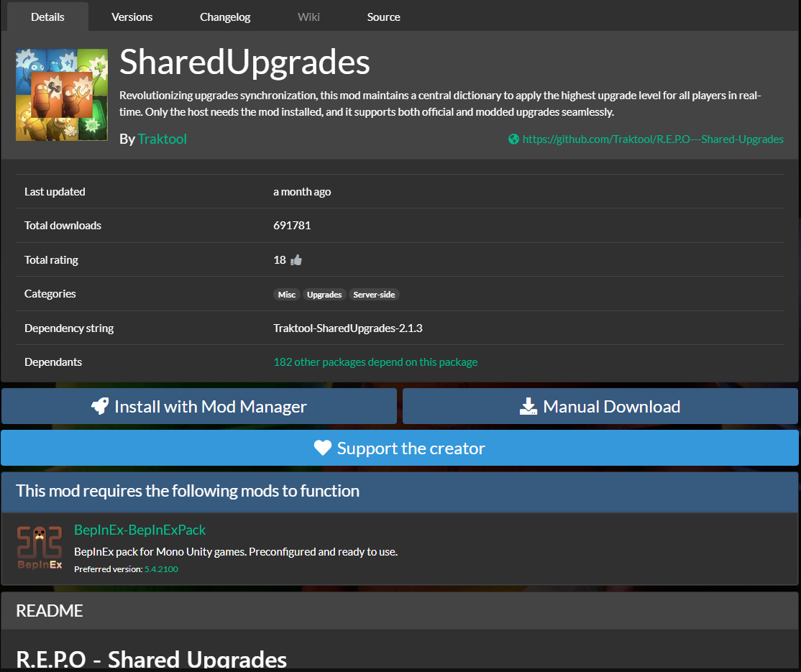The height and width of the screenshot is (672, 801).
Task: Click the SharedUpgrades title heading
Action: click(x=244, y=62)
